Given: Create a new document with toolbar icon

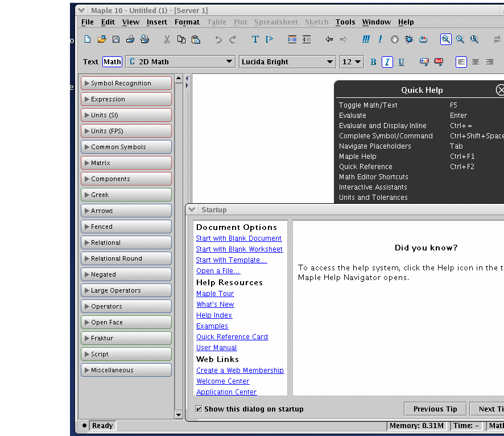Looking at the screenshot, I should tap(88, 39).
